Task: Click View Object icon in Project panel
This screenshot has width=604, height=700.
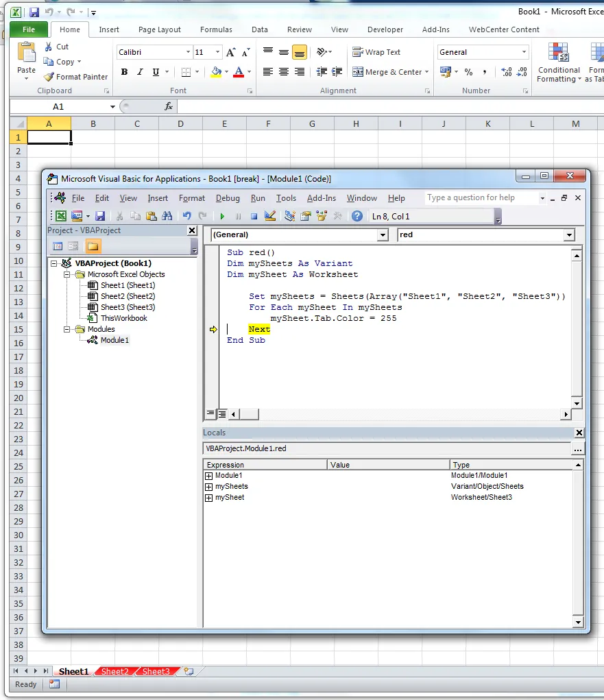Action: click(73, 246)
